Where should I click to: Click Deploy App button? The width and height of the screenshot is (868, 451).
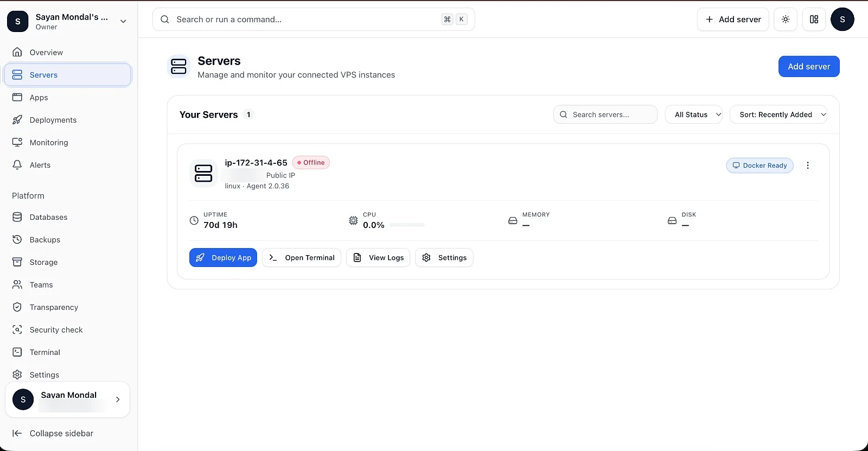pos(223,258)
